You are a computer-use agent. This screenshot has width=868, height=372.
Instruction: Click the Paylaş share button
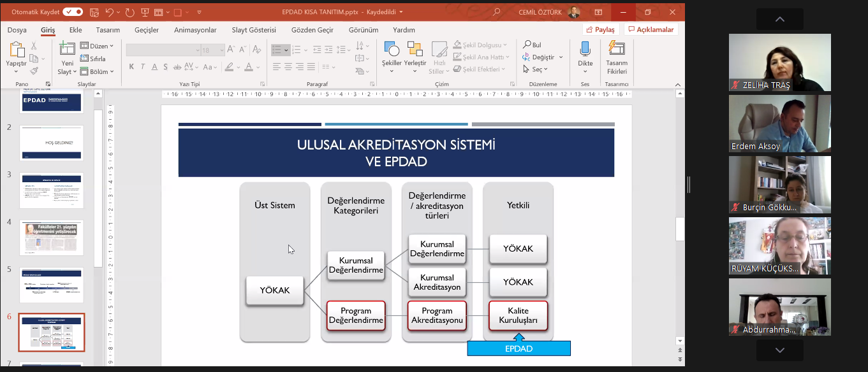(600, 30)
